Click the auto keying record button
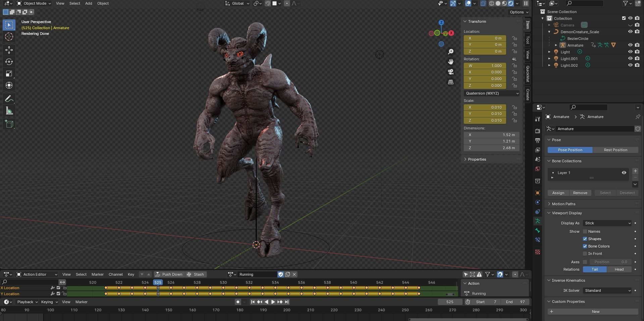This screenshot has width=644, height=321. click(238, 302)
